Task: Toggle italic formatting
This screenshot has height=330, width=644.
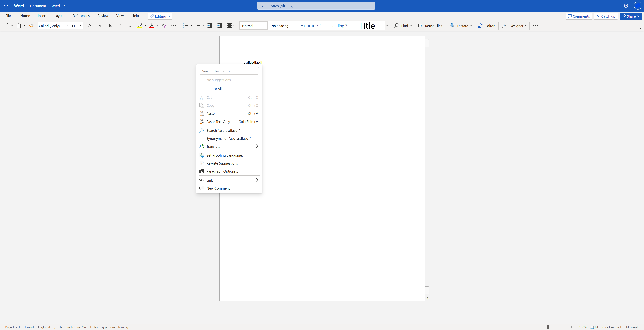Action: pyautogui.click(x=120, y=25)
